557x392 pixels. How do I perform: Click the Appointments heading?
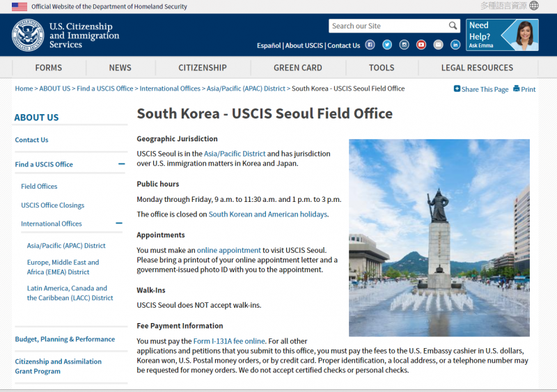(161, 235)
